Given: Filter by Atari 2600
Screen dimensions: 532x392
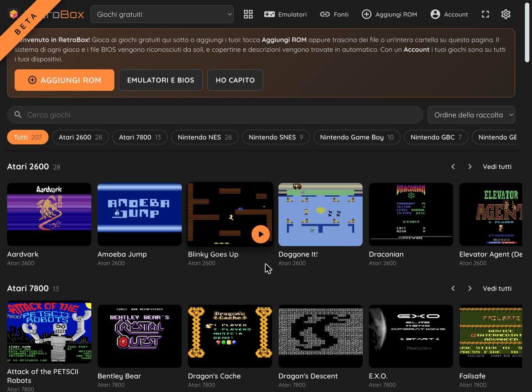Looking at the screenshot, I should [x=80, y=137].
